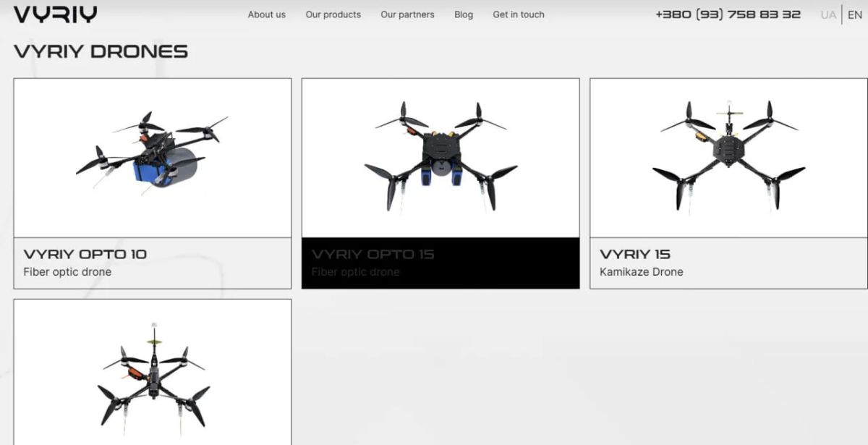The height and width of the screenshot is (445, 868).
Task: Select the VYRIY OPTO 10 title
Action: click(85, 254)
